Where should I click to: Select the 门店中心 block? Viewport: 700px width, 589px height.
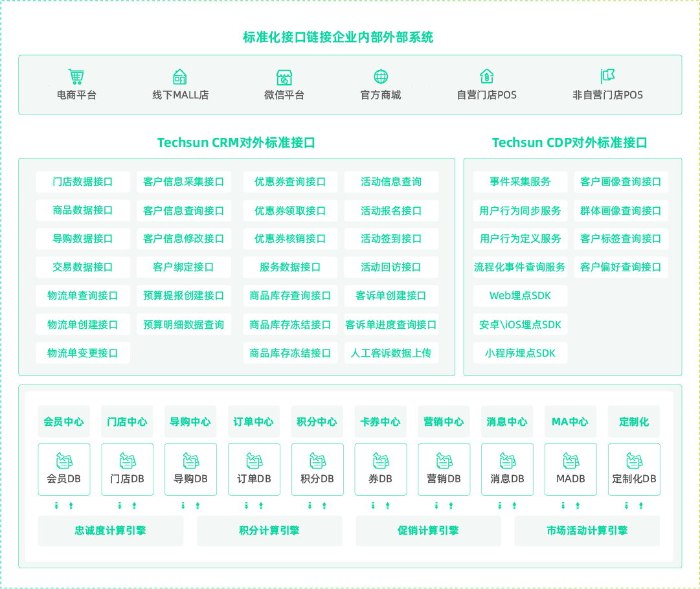point(127,421)
